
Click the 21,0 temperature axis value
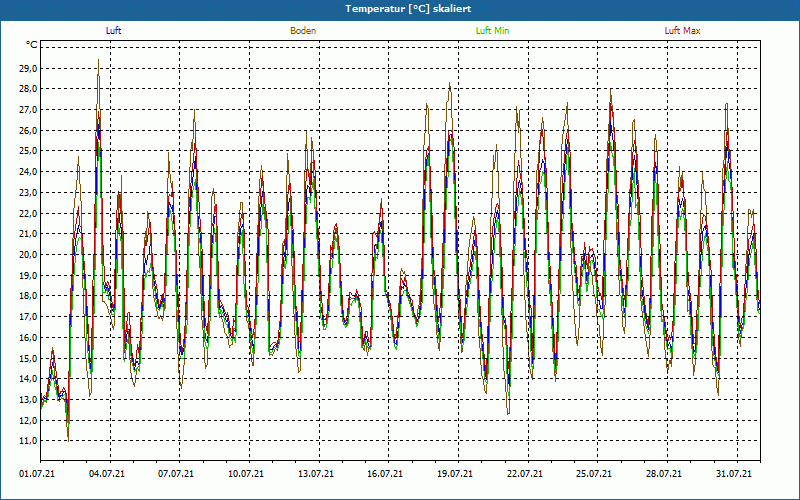click(x=28, y=234)
